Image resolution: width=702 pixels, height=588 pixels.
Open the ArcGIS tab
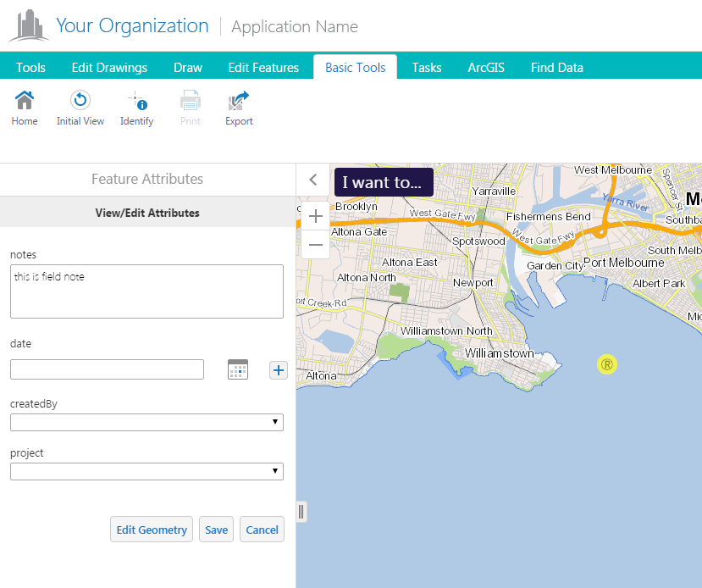486,68
